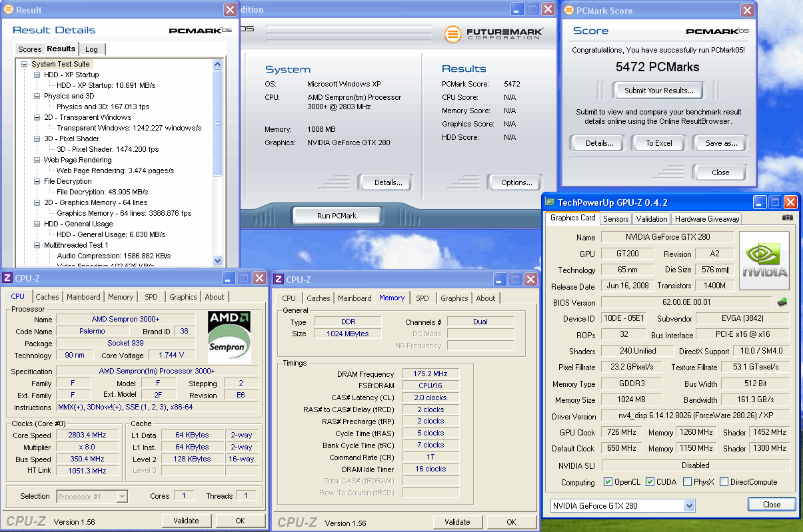Click the AMD Sempron logo in CPU-Z
This screenshot has height=532, width=803.
point(230,336)
